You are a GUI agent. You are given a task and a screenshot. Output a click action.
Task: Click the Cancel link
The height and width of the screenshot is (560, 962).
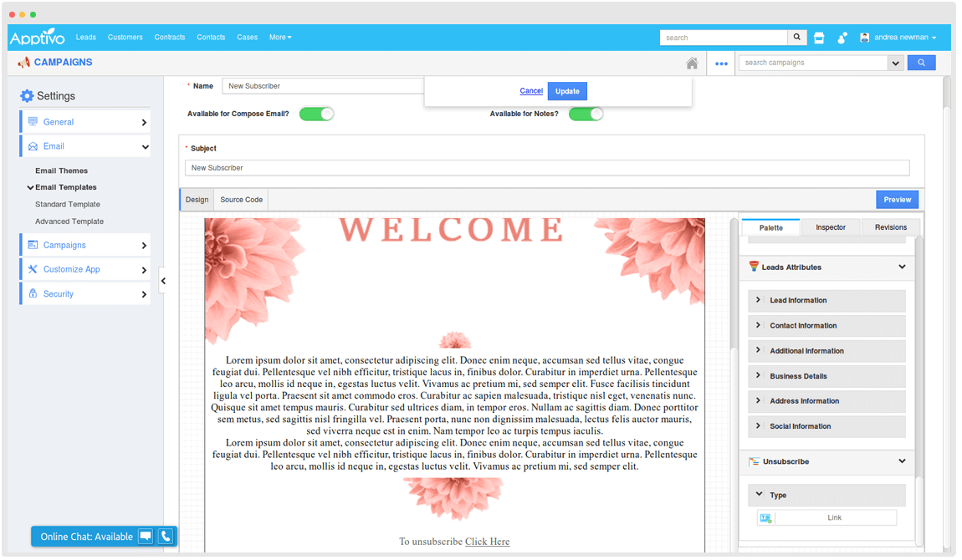[x=531, y=91]
